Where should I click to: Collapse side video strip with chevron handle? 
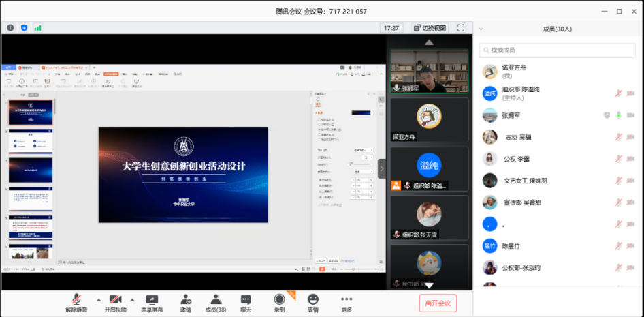click(382, 168)
